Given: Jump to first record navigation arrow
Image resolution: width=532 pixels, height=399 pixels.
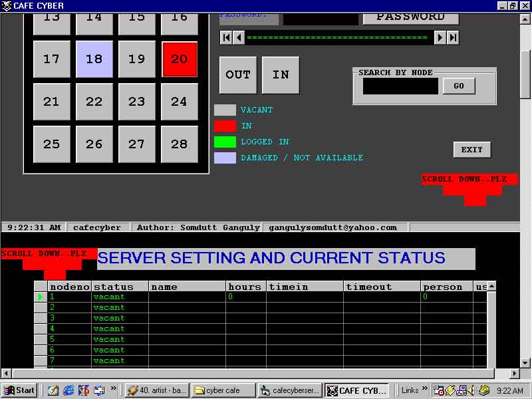Looking at the screenshot, I should [x=226, y=38].
